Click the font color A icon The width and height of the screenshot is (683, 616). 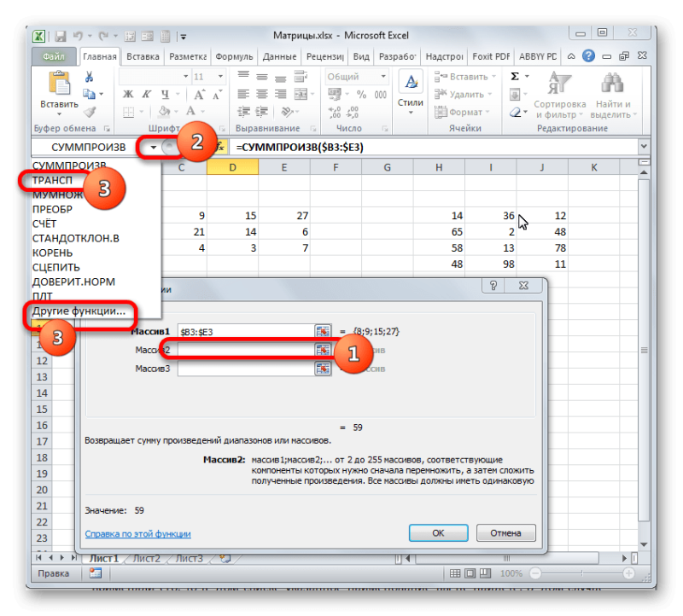pyautogui.click(x=190, y=112)
